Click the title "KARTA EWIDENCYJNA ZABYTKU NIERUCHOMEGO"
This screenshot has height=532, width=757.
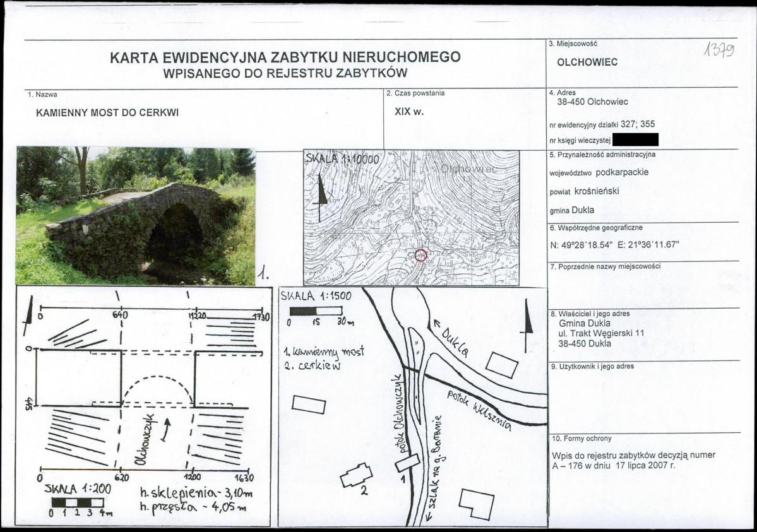[x=285, y=57]
